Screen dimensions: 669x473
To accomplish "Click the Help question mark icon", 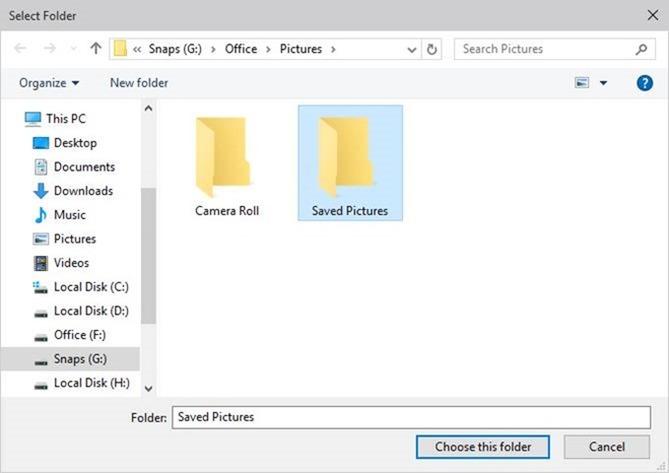I will point(645,83).
